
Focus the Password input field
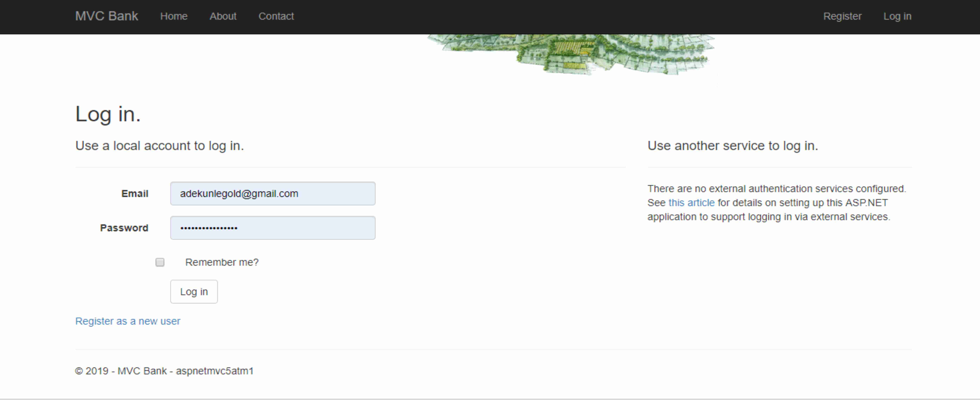pos(273,228)
